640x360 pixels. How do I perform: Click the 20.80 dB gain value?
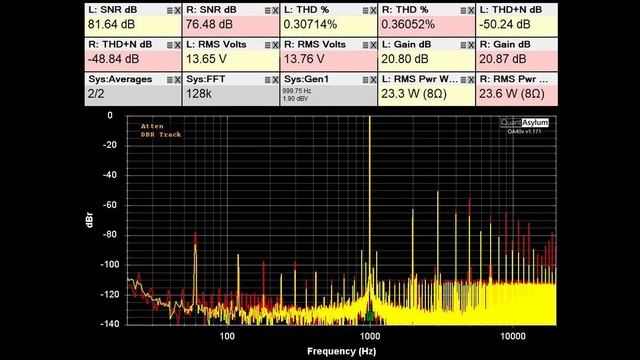[x=405, y=59]
